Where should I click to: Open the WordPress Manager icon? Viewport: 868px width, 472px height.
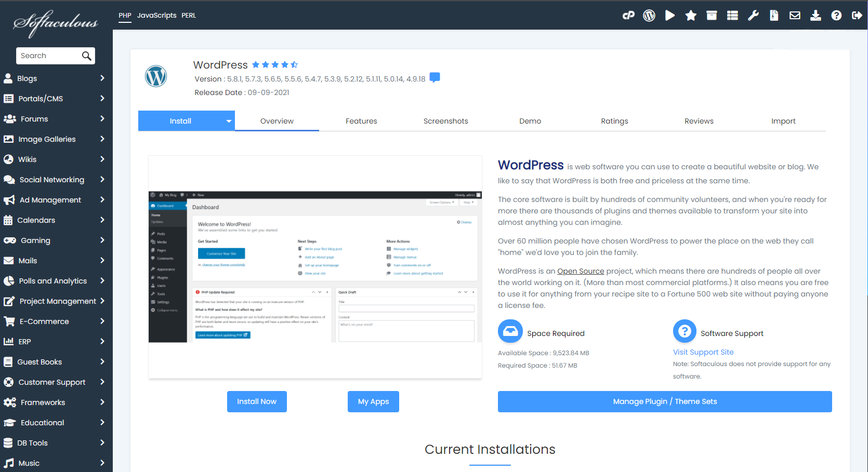(x=649, y=15)
